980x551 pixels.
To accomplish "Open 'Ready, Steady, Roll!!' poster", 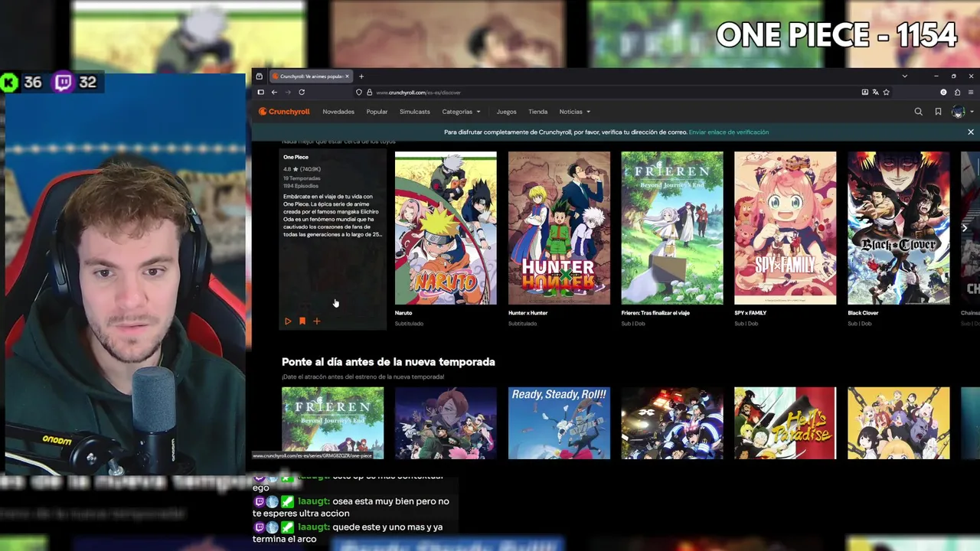I will [559, 423].
